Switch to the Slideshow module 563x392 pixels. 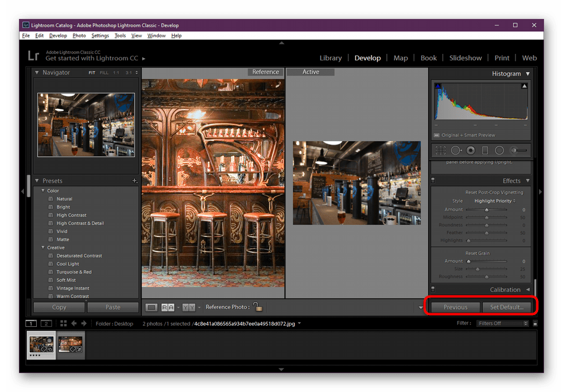click(465, 58)
